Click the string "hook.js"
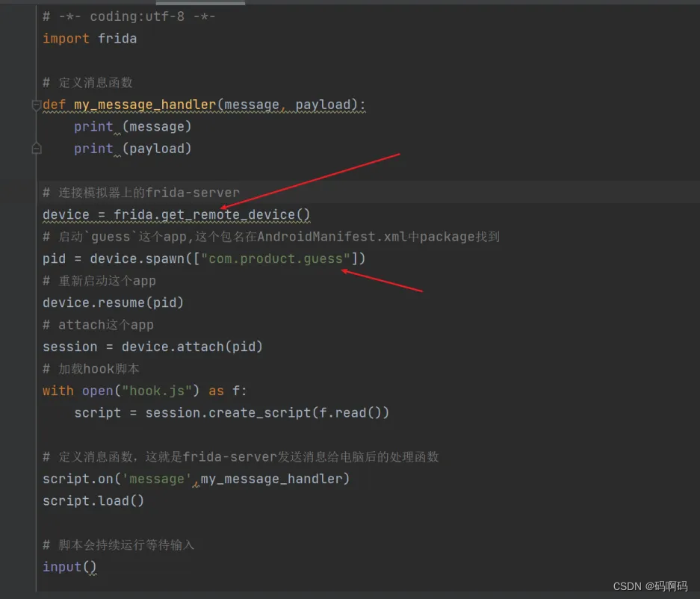This screenshot has width=700, height=599. [x=157, y=390]
